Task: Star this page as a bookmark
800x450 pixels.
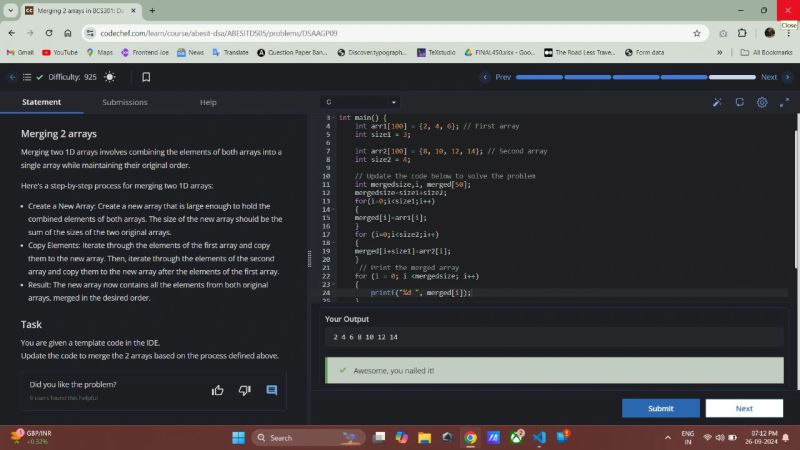Action: (x=697, y=33)
